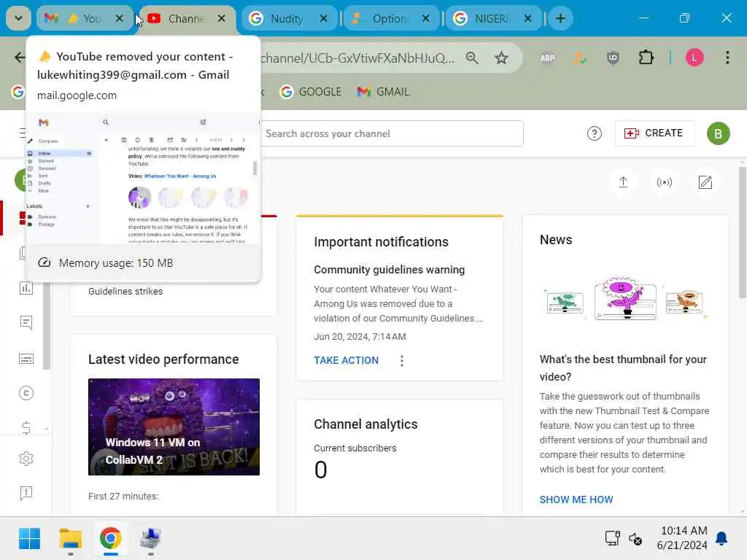The height and width of the screenshot is (560, 747).
Task: Click the go live broadcast icon
Action: 664,182
